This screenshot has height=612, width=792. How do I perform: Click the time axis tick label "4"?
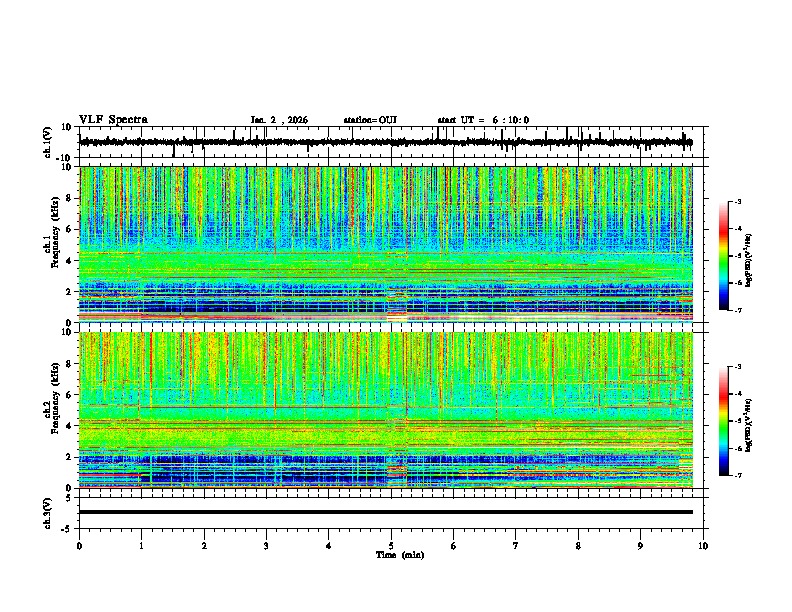point(329,546)
